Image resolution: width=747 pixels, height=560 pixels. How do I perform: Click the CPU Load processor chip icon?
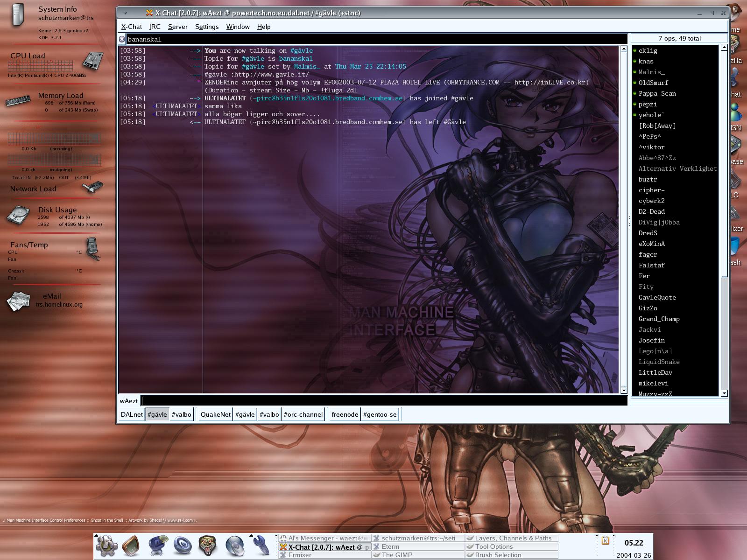[93, 61]
